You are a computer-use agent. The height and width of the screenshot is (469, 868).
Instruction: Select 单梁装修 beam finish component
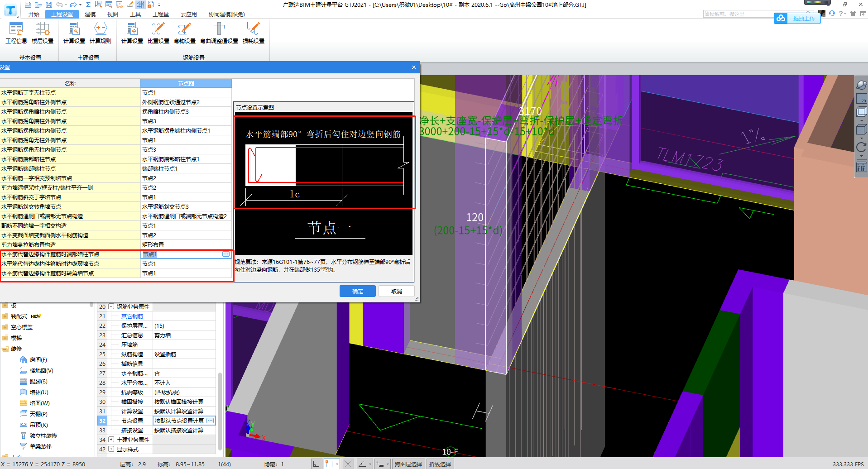click(x=36, y=446)
